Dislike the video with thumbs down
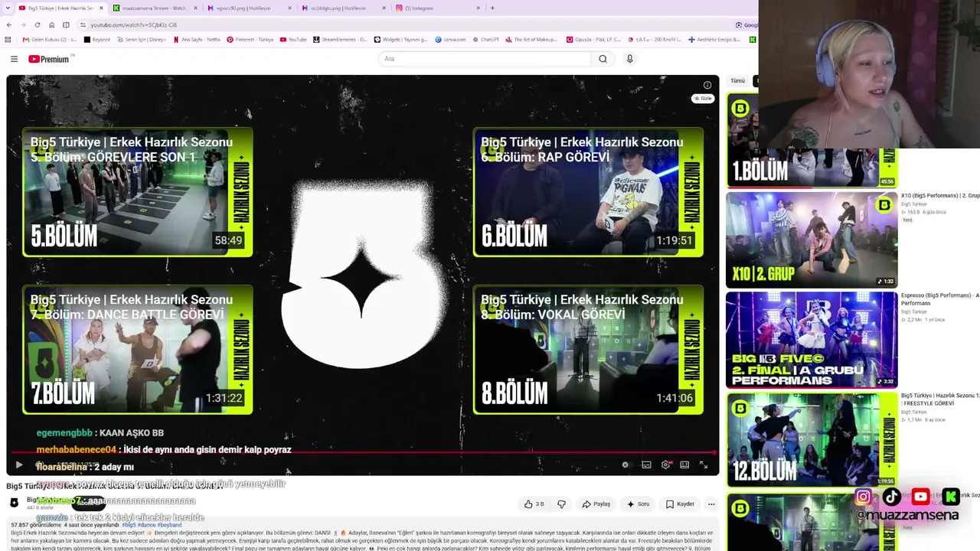980x551 pixels. click(x=561, y=504)
